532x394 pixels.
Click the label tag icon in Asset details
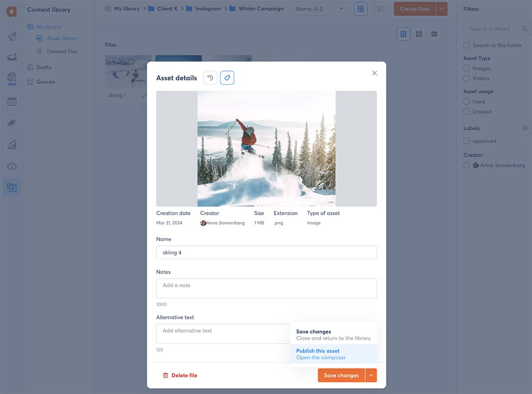click(x=227, y=78)
